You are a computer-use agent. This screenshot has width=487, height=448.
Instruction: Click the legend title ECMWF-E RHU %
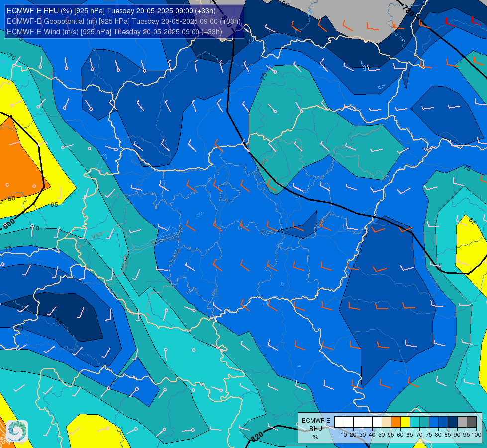(x=316, y=428)
